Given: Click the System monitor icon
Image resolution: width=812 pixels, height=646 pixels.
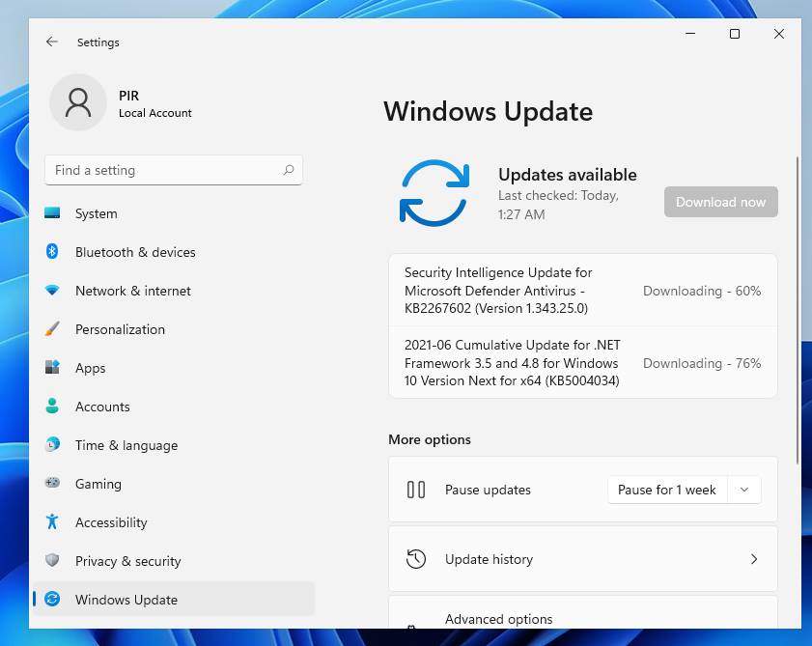Looking at the screenshot, I should 52,212.
